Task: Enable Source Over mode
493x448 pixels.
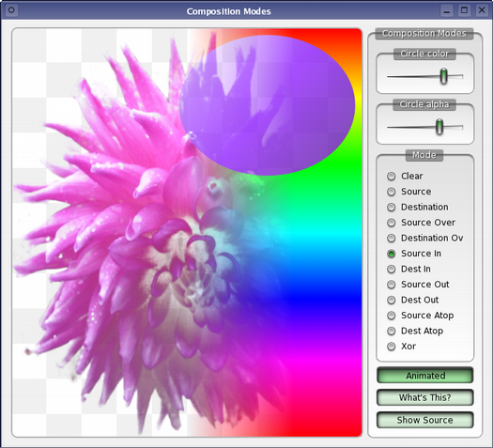Action: tap(421, 223)
